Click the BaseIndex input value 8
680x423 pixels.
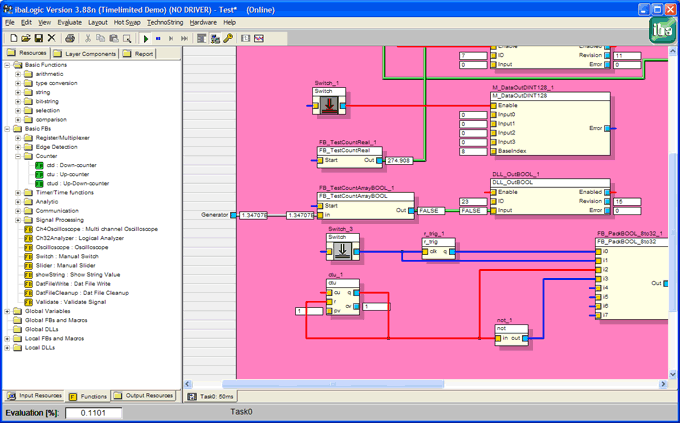tap(473, 151)
